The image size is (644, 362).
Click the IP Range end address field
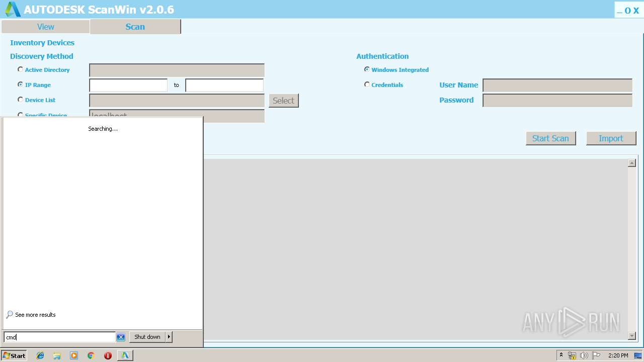coord(224,85)
